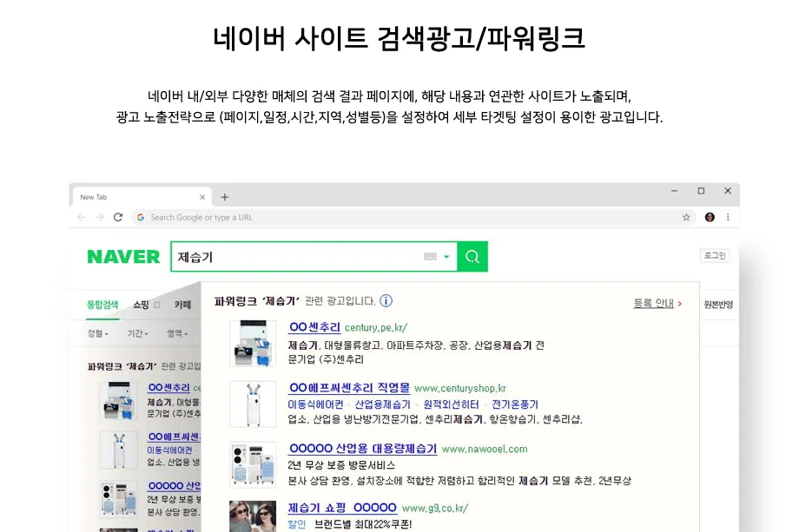
Task: Open the 정렬 dropdown
Action: (97, 333)
